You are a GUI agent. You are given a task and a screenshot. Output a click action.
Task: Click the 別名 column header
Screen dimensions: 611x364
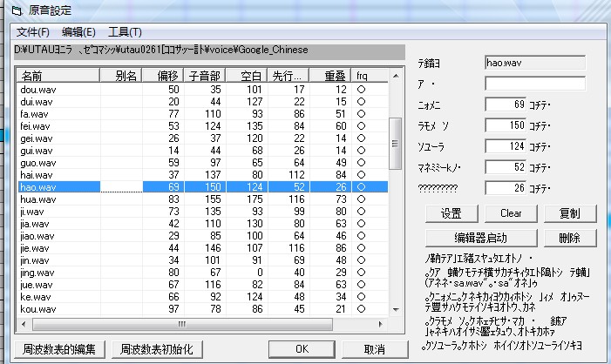pyautogui.click(x=121, y=76)
